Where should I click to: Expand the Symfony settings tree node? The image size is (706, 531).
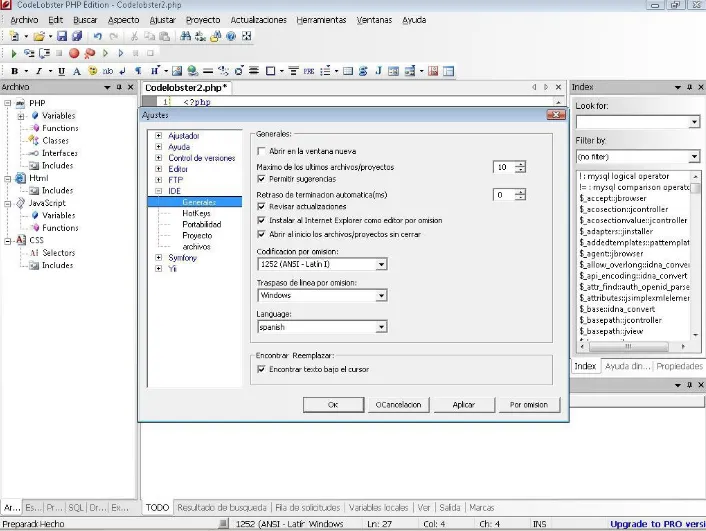(158, 258)
